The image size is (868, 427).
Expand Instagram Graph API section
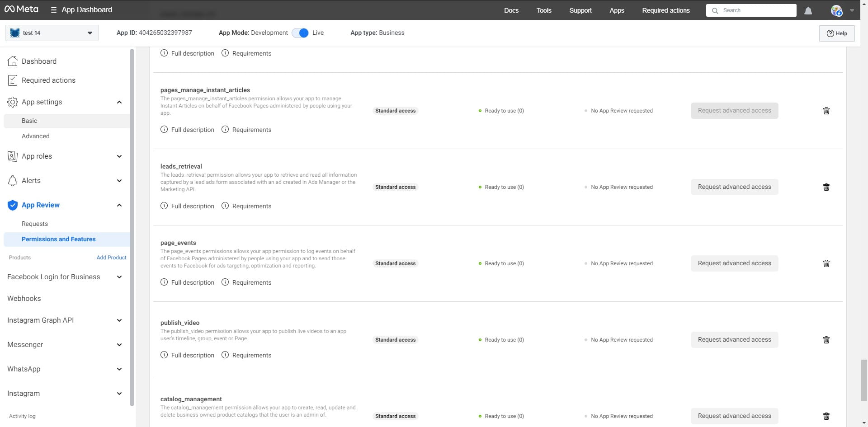pos(119,320)
